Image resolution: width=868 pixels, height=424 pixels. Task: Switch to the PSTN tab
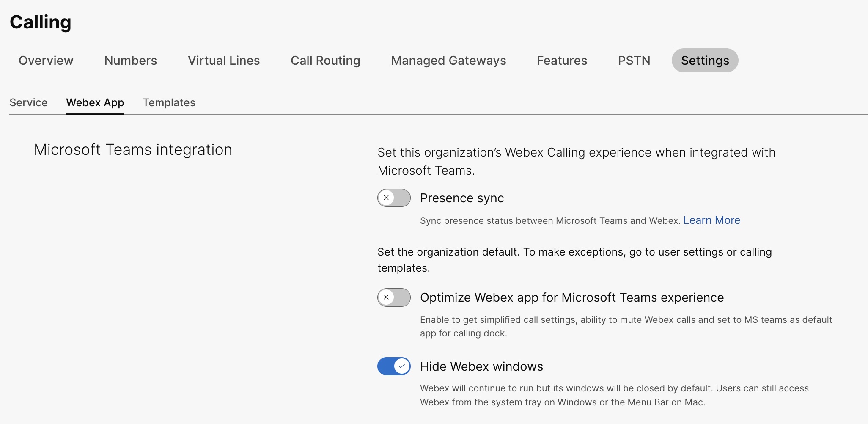[634, 61]
